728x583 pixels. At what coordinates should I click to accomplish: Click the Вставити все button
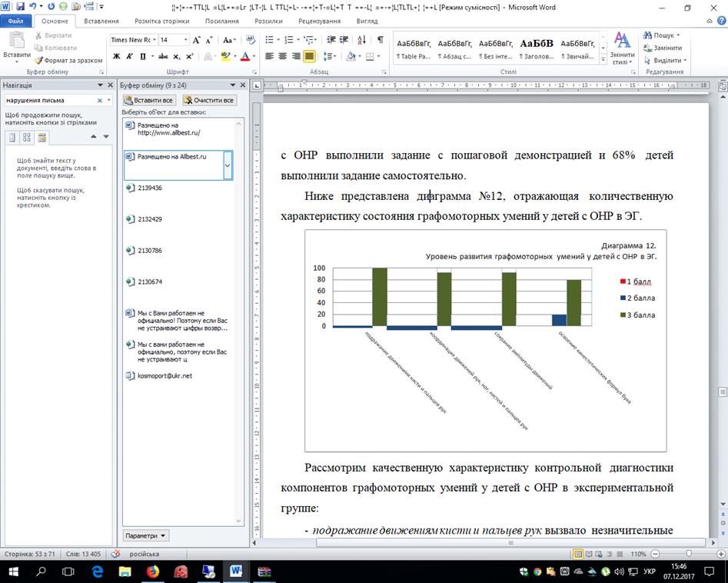tap(150, 100)
